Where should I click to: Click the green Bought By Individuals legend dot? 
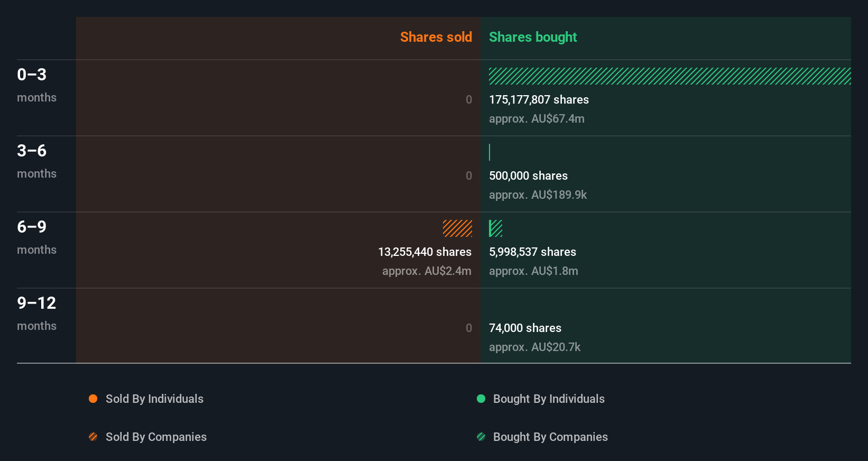pyautogui.click(x=481, y=399)
